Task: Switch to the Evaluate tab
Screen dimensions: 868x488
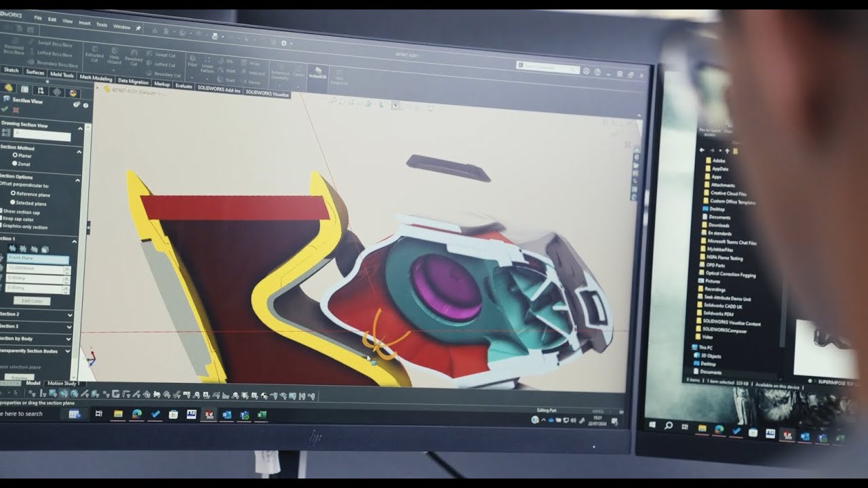Action: [x=184, y=85]
